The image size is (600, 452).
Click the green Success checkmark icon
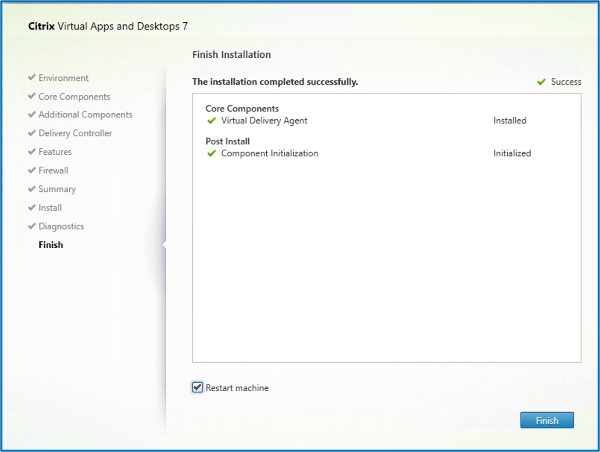[x=541, y=82]
